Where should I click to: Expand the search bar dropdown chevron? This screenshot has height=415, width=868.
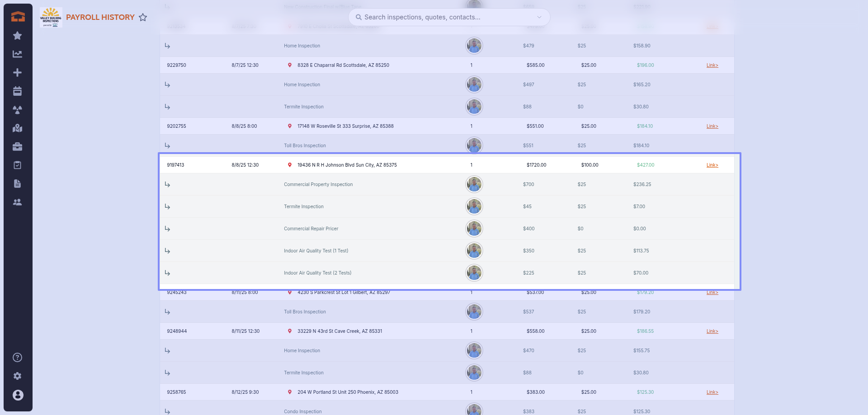click(x=539, y=17)
